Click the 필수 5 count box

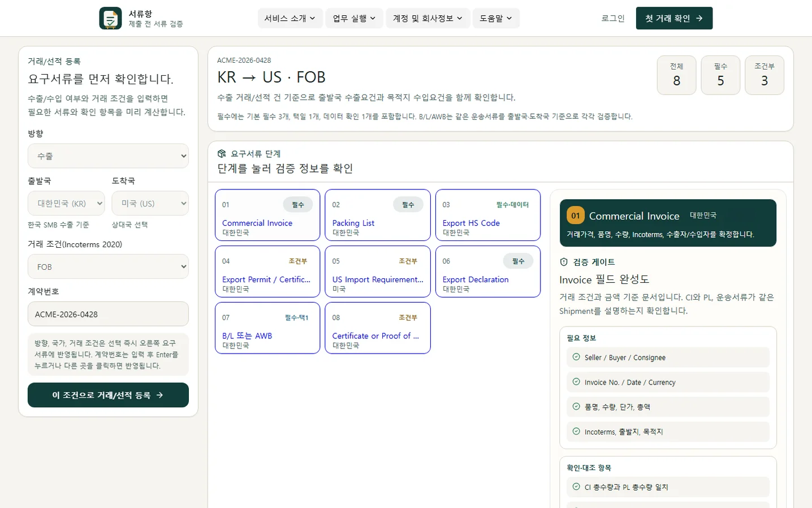click(720, 75)
